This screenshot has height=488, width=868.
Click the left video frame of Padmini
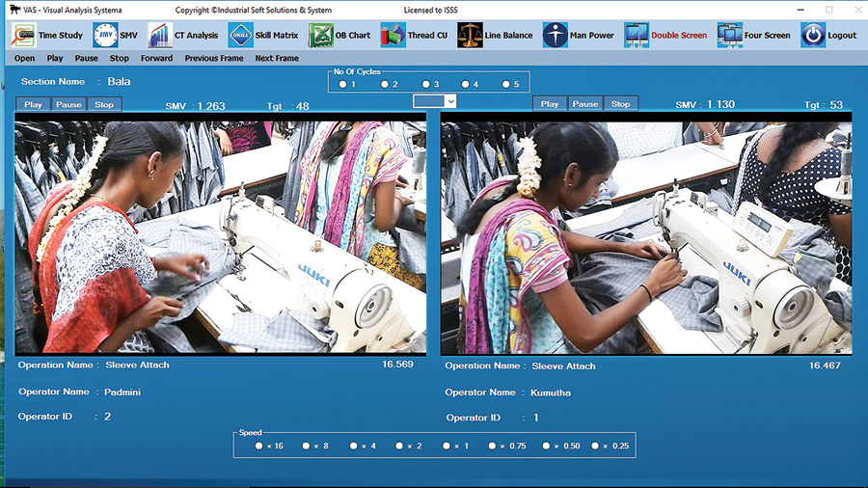click(220, 234)
